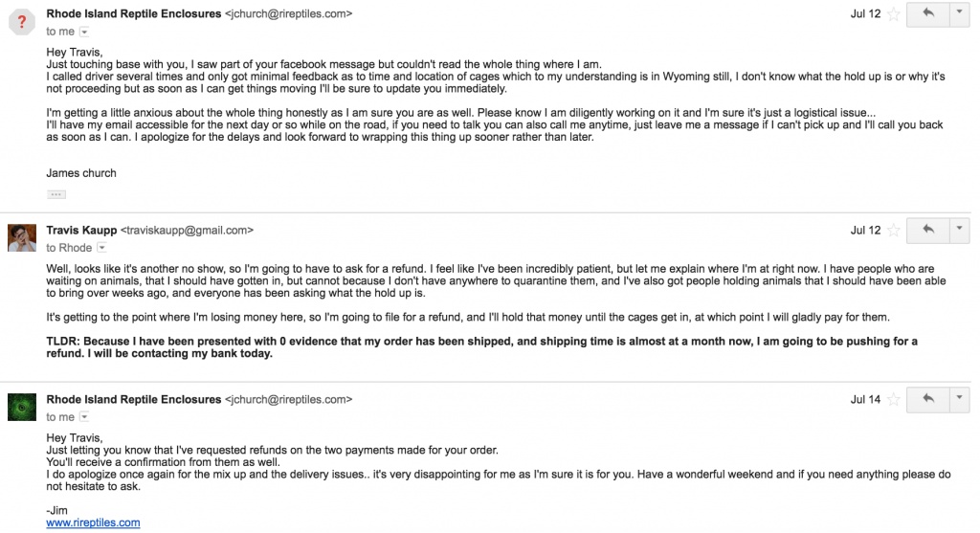Open more options for the Jul 14 email
The width and height of the screenshot is (980, 533).
pos(959,399)
